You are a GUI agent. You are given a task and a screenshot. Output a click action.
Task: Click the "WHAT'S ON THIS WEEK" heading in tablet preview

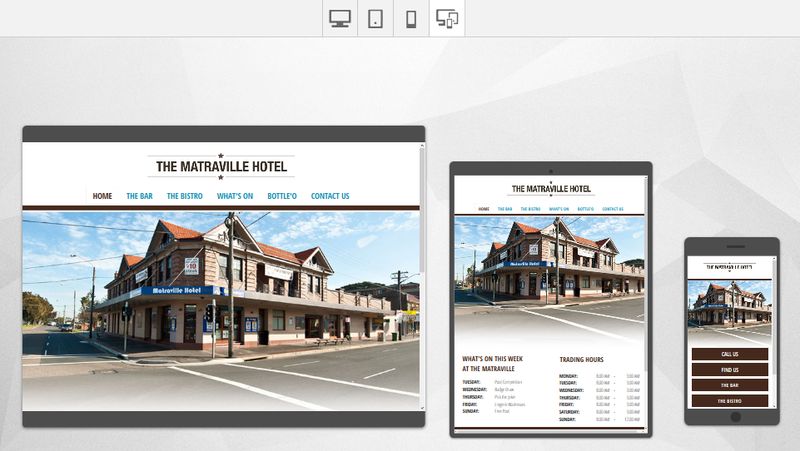[x=492, y=359]
